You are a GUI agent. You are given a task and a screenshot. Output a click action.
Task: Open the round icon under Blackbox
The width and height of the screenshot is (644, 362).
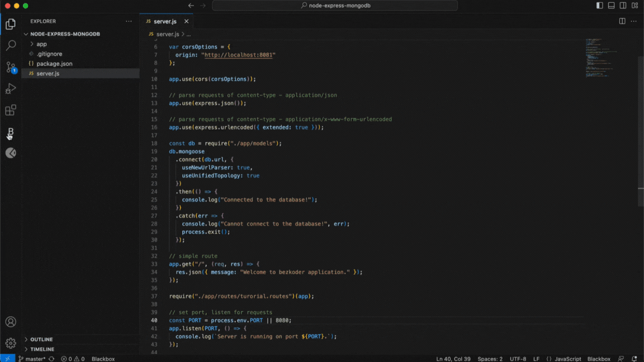click(x=11, y=153)
